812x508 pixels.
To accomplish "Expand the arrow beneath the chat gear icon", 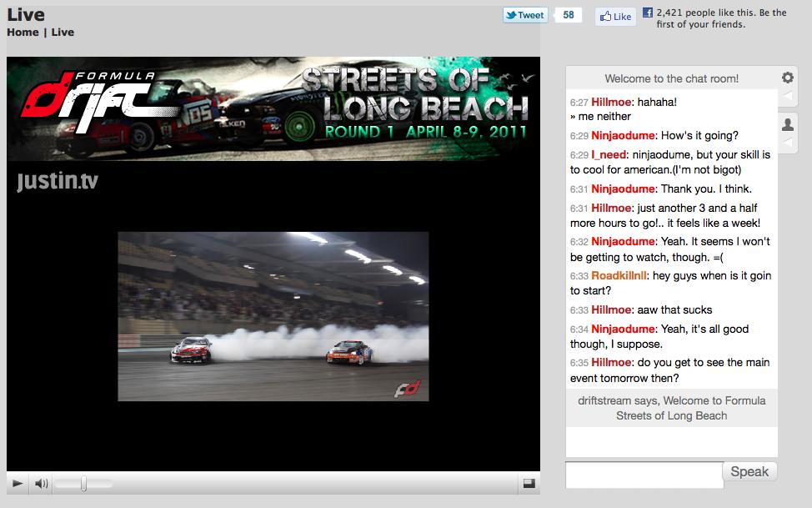I will pos(787,95).
